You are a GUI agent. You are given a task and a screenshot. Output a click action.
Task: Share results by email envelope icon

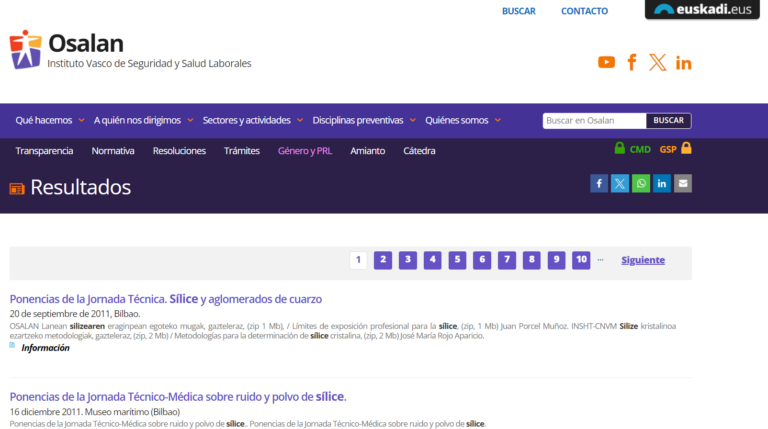(683, 184)
